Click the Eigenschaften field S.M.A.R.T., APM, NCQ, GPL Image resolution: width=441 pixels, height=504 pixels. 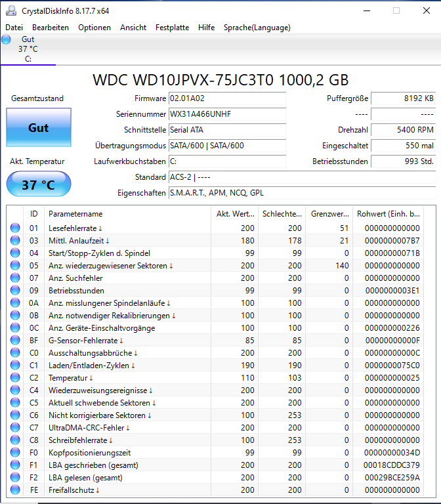[x=302, y=193]
